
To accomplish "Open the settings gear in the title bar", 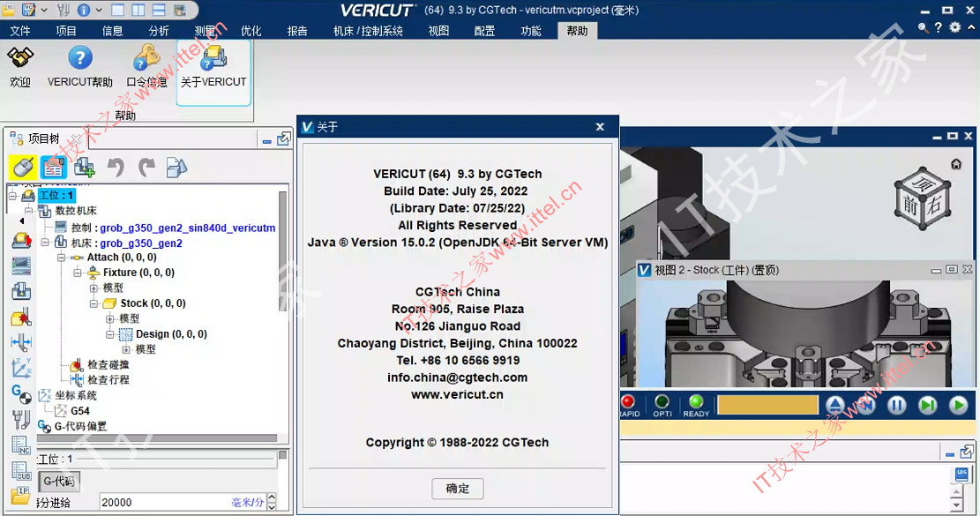I will 955,27.
